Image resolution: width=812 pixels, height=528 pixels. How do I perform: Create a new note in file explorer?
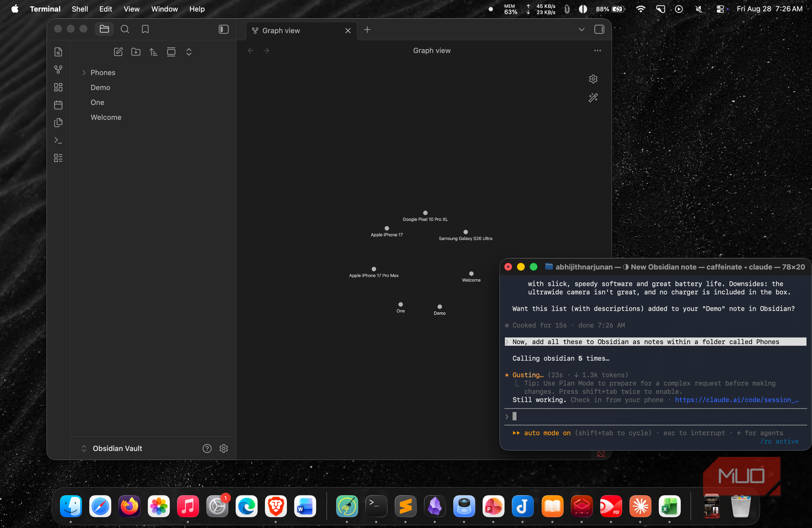tap(118, 52)
